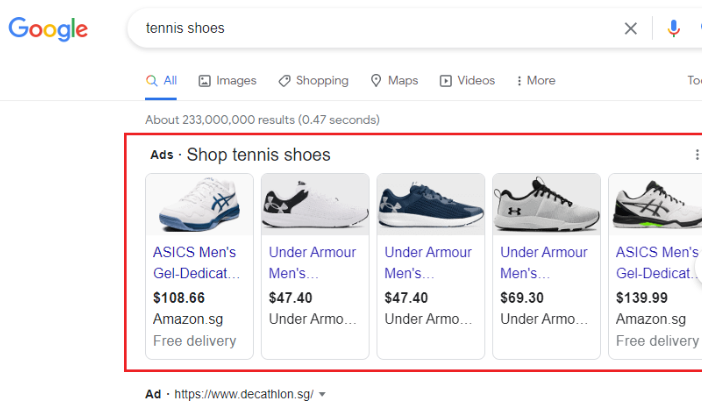
Task: Open the first ASICS shoe image at $108.66
Action: click(x=199, y=204)
